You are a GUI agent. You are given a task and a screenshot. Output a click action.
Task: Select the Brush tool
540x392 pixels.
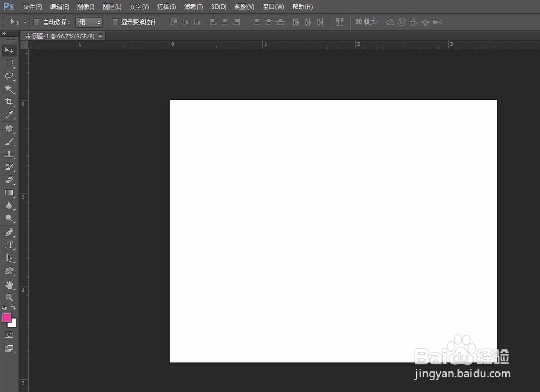pyautogui.click(x=9, y=141)
